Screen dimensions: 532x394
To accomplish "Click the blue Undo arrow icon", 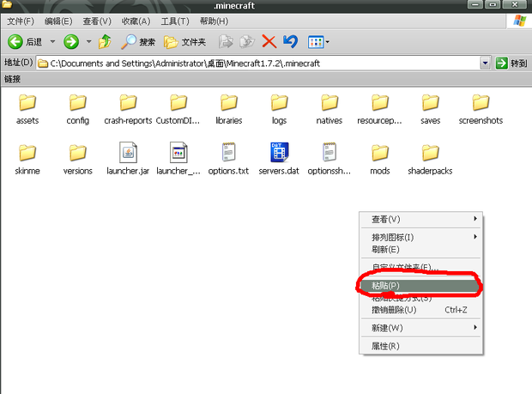I will (x=290, y=42).
